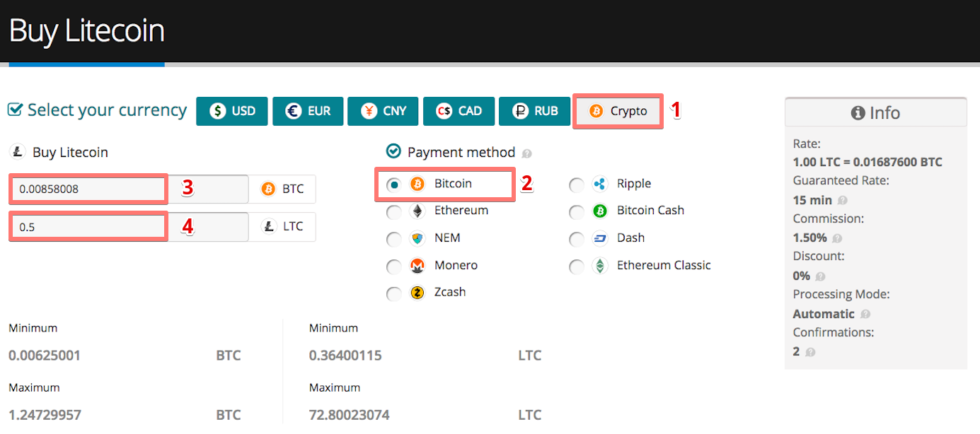Click the help icon beside 15 min

coord(843,201)
